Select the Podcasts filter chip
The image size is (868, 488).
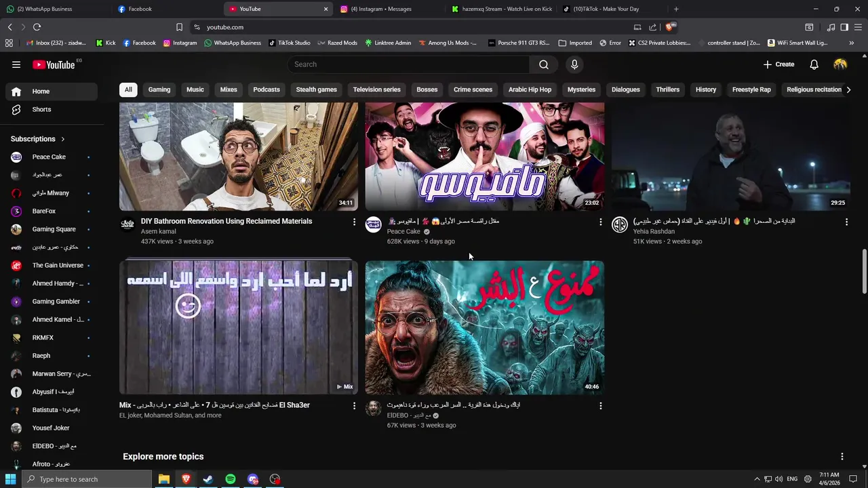(267, 89)
